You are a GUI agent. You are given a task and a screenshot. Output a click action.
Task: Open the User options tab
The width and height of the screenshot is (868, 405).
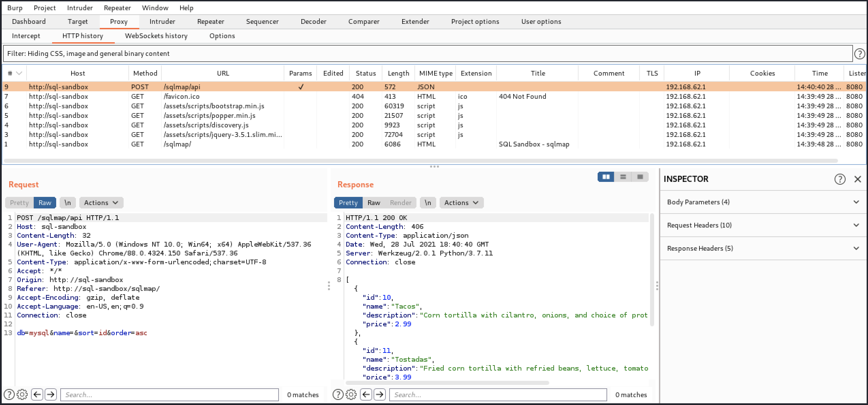click(541, 21)
